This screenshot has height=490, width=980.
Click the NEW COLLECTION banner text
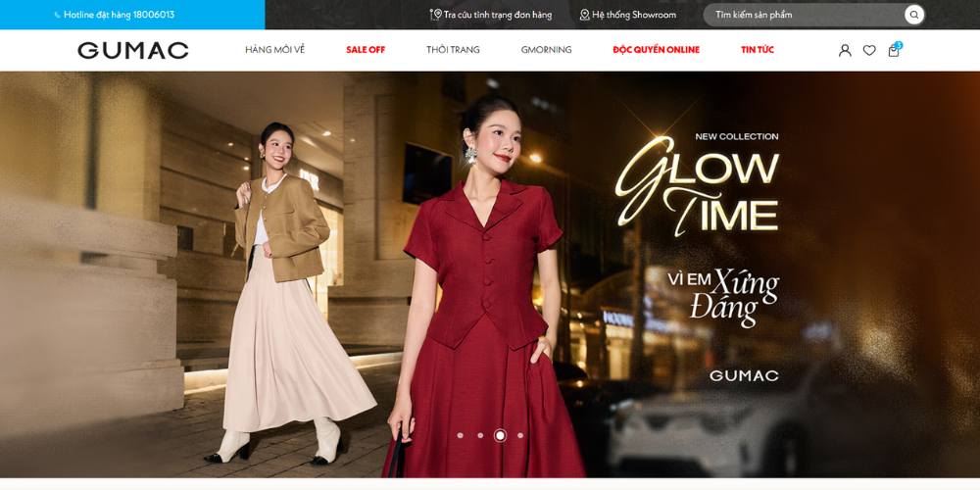(737, 136)
